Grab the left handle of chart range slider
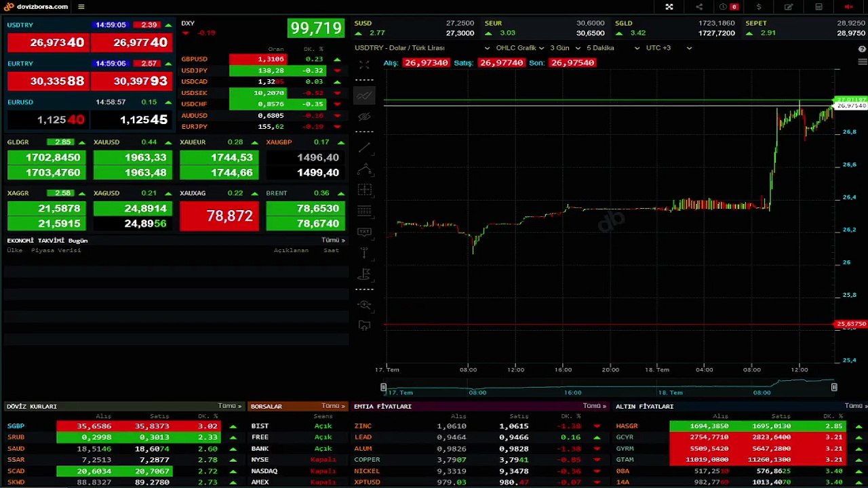This screenshot has width=868, height=488. (x=383, y=388)
